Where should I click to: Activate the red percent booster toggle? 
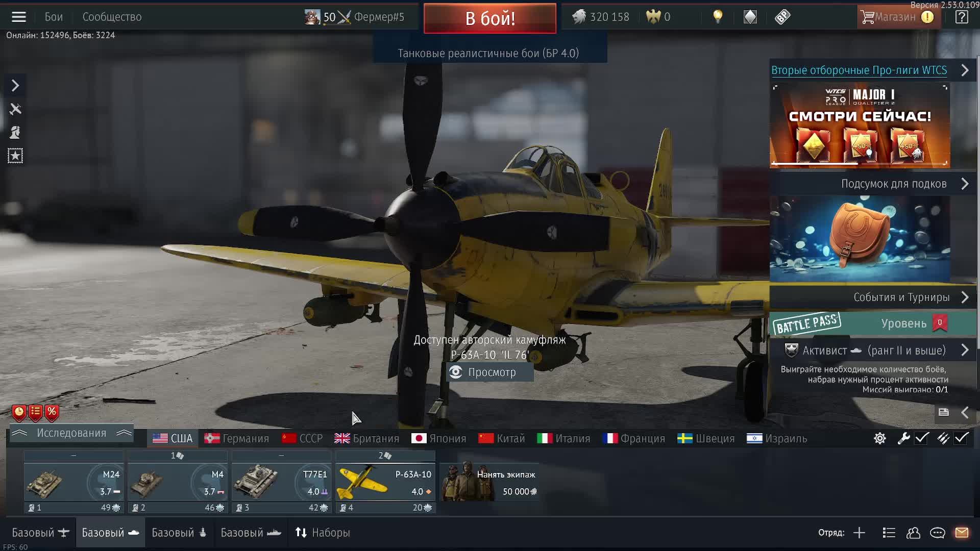(52, 412)
